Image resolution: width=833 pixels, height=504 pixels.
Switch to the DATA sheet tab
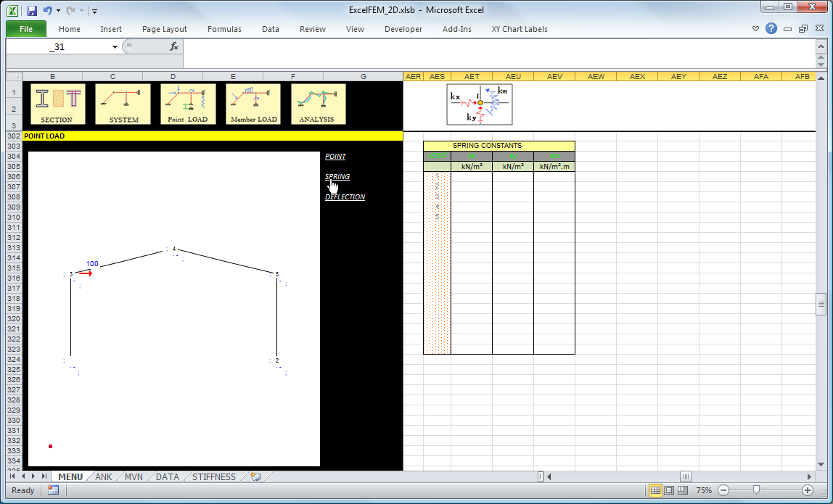coord(168,477)
